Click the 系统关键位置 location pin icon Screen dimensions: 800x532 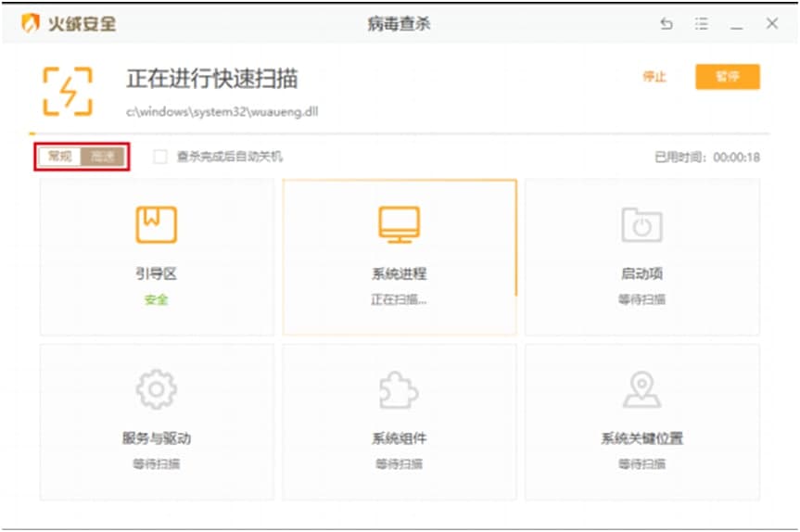[641, 388]
